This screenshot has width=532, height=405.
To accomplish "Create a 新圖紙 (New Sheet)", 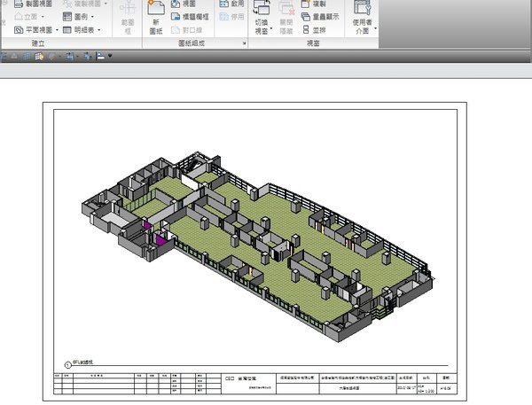I will 156,18.
